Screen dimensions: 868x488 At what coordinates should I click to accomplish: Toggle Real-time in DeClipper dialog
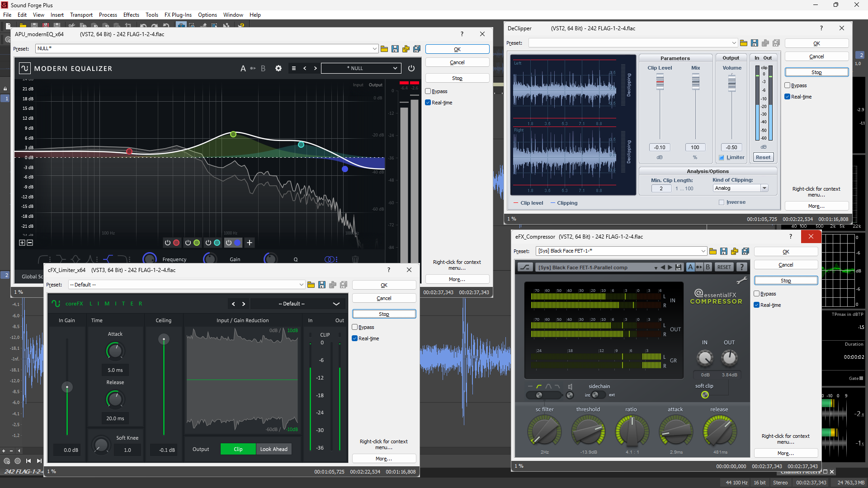click(x=788, y=97)
